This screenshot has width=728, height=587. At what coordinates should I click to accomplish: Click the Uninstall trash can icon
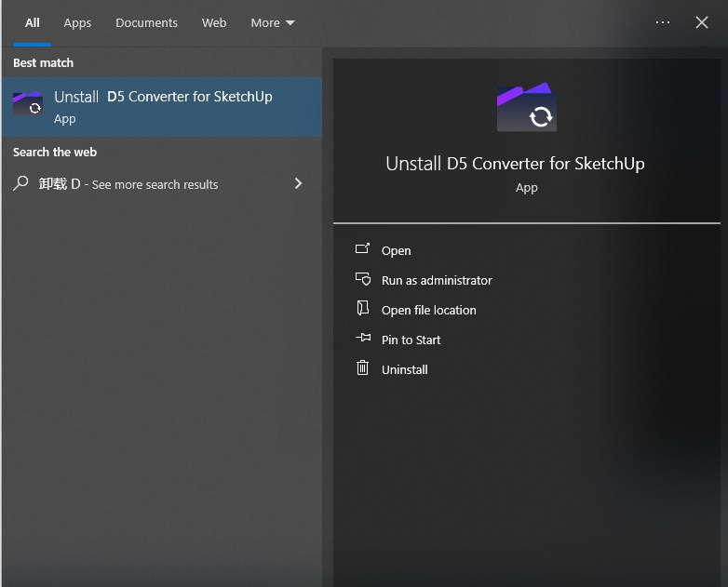pyautogui.click(x=363, y=367)
